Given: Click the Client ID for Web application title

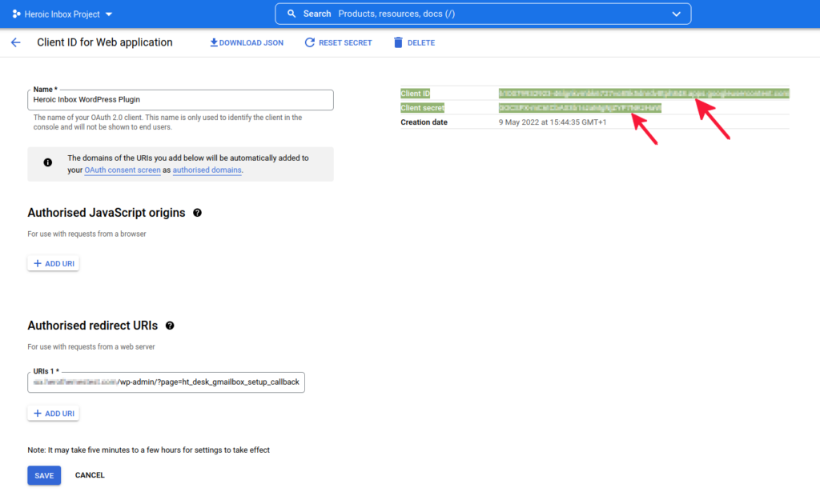Looking at the screenshot, I should [x=105, y=43].
